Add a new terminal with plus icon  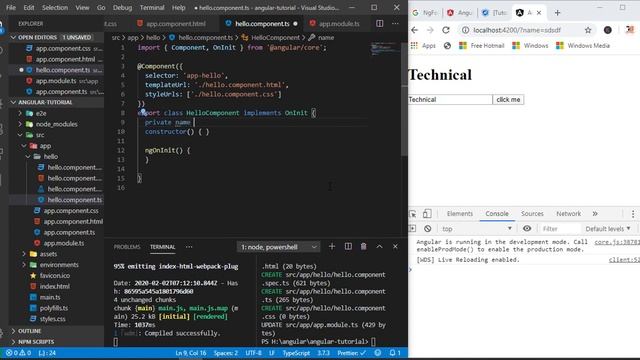[x=332, y=247]
